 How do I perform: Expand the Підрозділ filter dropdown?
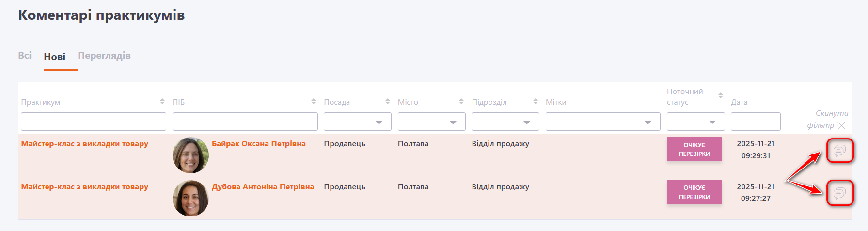click(x=505, y=122)
